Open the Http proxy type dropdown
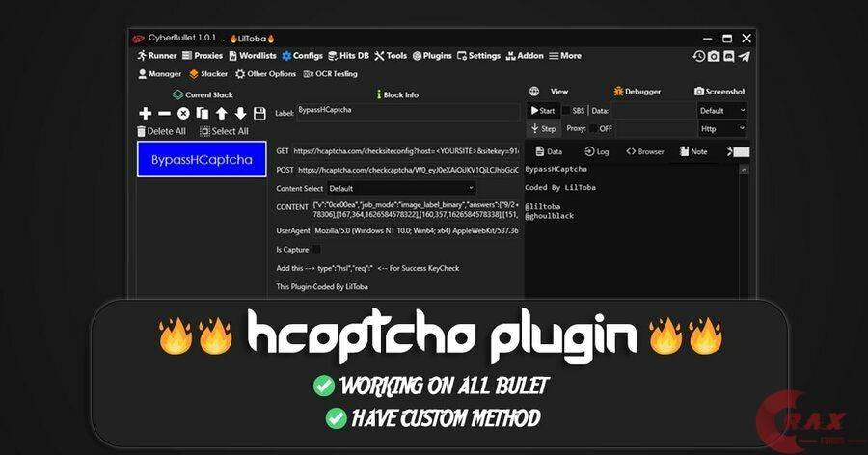Viewport: 868px width, 455px height. [721, 128]
